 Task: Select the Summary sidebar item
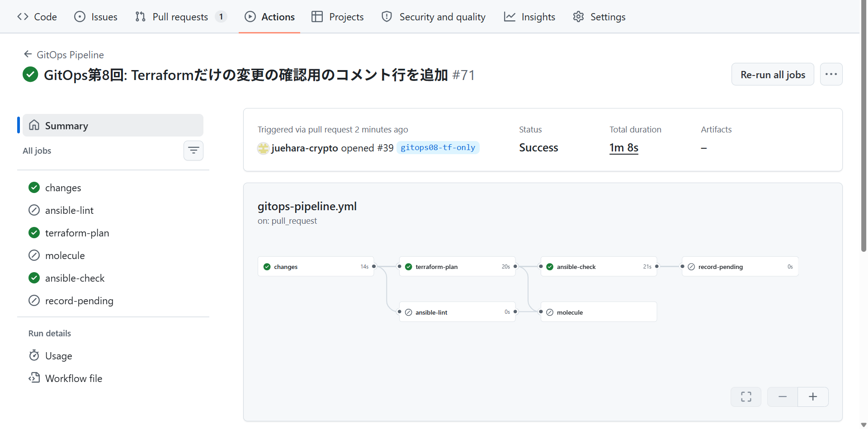click(113, 125)
